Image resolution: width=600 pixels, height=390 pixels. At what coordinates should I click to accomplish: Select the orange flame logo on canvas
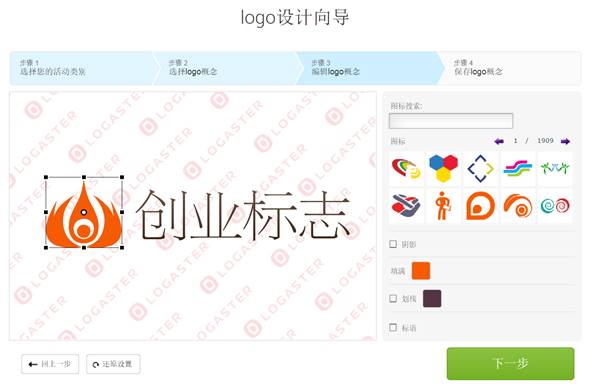tap(84, 214)
